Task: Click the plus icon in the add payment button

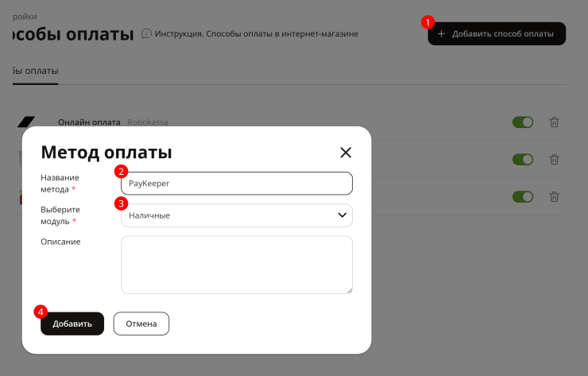Action: (x=441, y=33)
